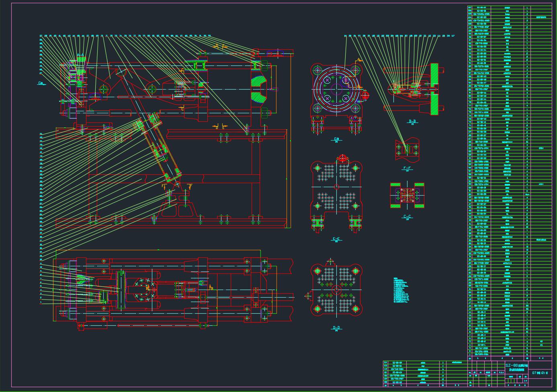Image resolution: width=557 pixels, height=392 pixels.
Task: Select the upper orange C section marker
Action: coord(182,71)
